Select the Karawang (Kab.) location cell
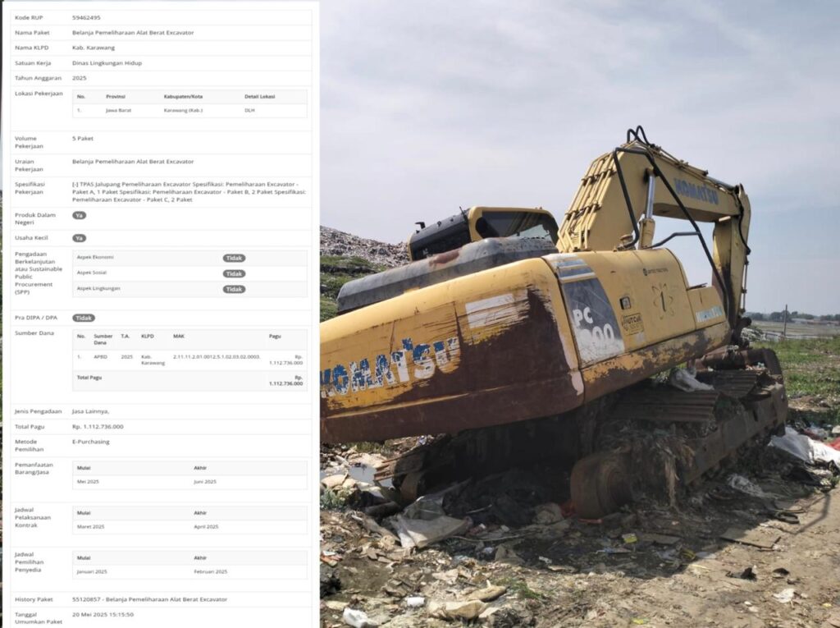This screenshot has width=840, height=628. [183, 111]
